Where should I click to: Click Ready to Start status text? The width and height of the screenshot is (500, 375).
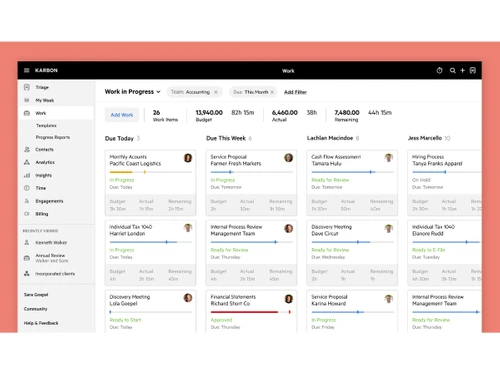[125, 320]
